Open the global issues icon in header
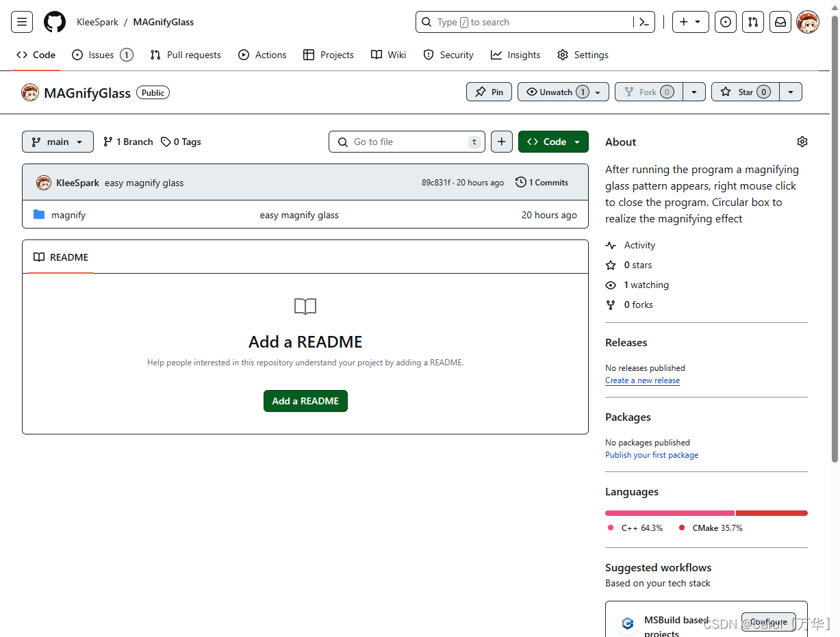Viewport: 840px width, 637px height. point(726,22)
